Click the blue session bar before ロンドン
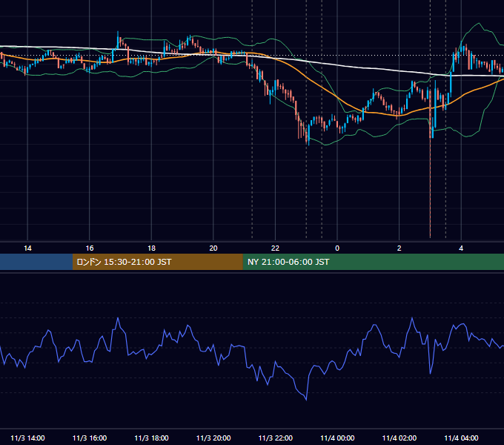This screenshot has width=504, height=445. click(x=36, y=262)
